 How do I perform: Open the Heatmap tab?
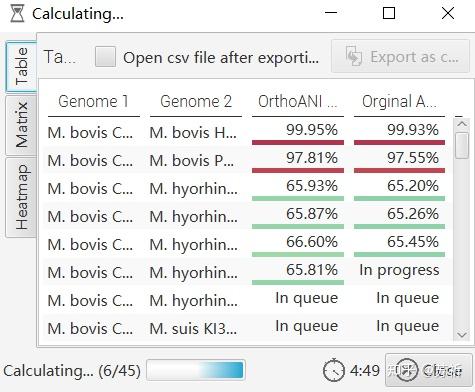click(x=21, y=197)
